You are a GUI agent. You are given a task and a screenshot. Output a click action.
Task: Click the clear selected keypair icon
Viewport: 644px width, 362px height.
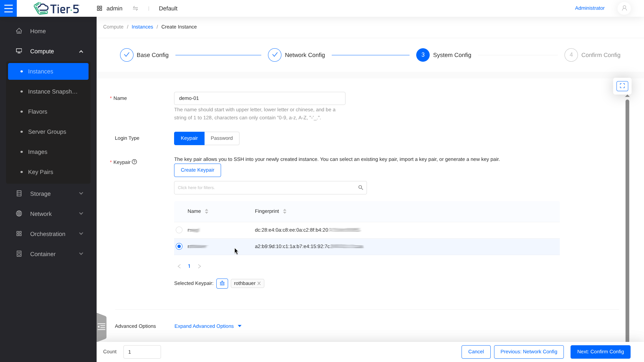click(x=222, y=284)
